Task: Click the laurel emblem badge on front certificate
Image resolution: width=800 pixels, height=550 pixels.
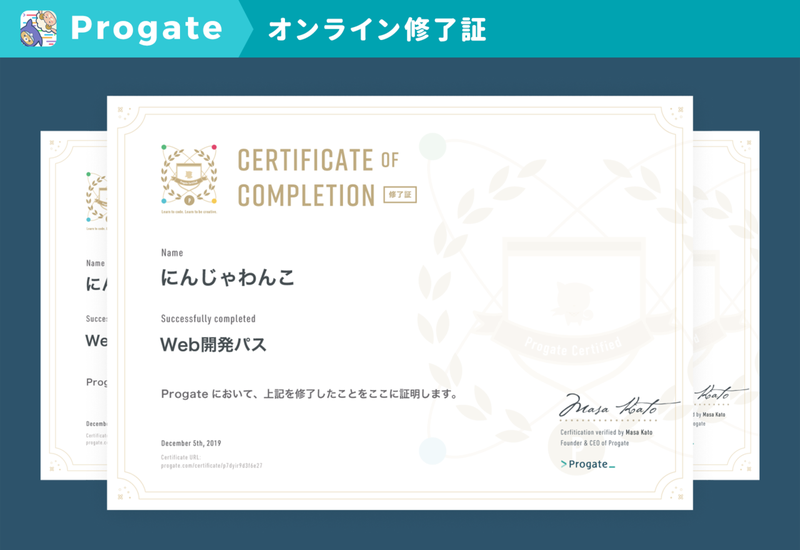Action: pyautogui.click(x=189, y=179)
